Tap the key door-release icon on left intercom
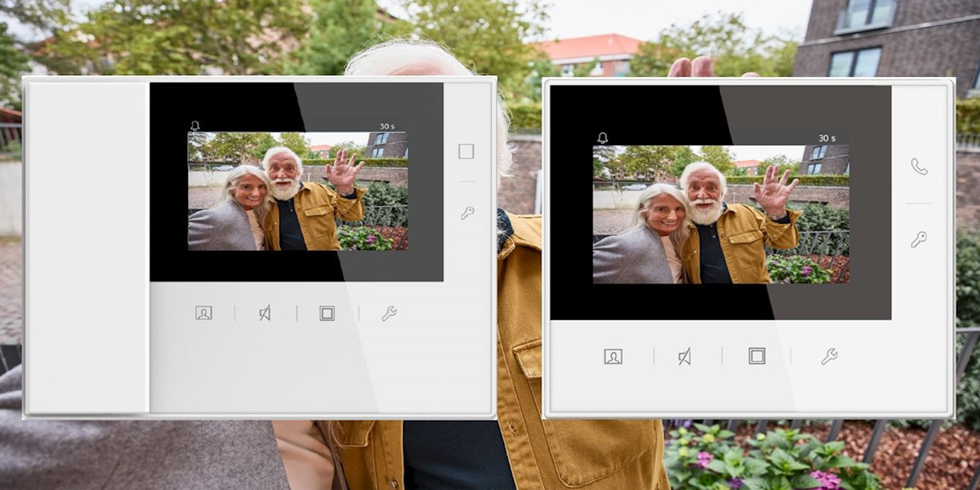 (466, 213)
